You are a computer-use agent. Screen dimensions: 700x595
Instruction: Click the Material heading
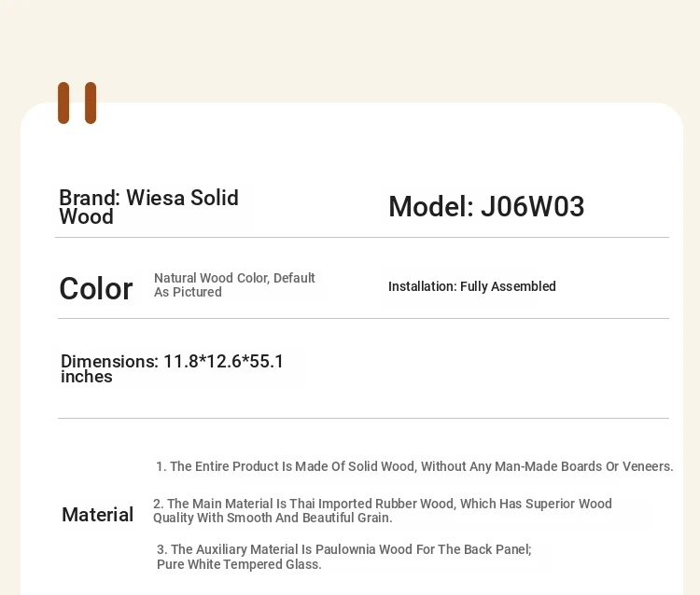[97, 515]
